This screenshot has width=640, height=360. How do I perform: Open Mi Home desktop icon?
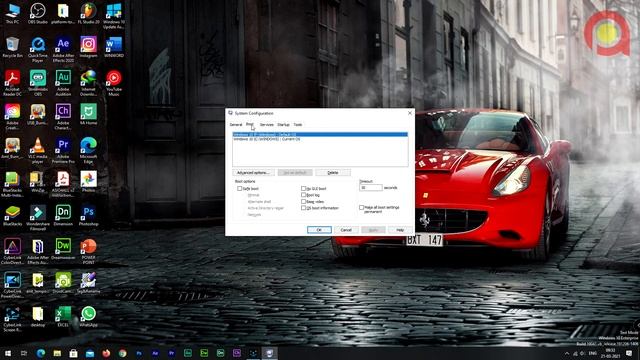pyautogui.click(x=88, y=114)
